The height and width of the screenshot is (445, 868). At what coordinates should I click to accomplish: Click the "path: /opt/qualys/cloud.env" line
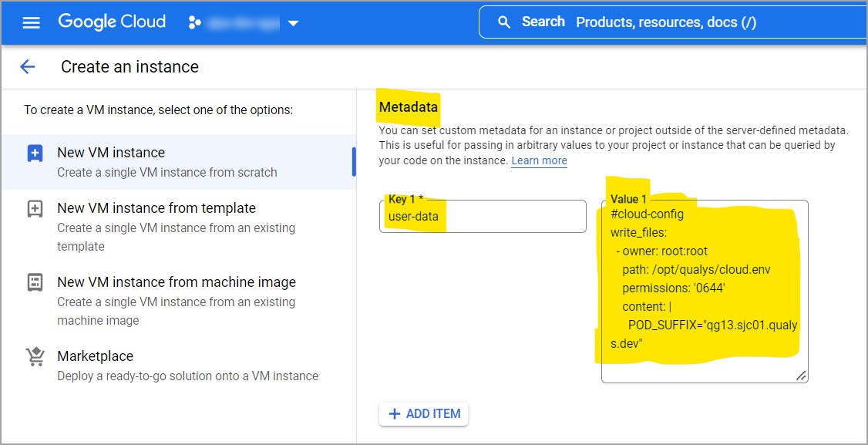tap(696, 269)
